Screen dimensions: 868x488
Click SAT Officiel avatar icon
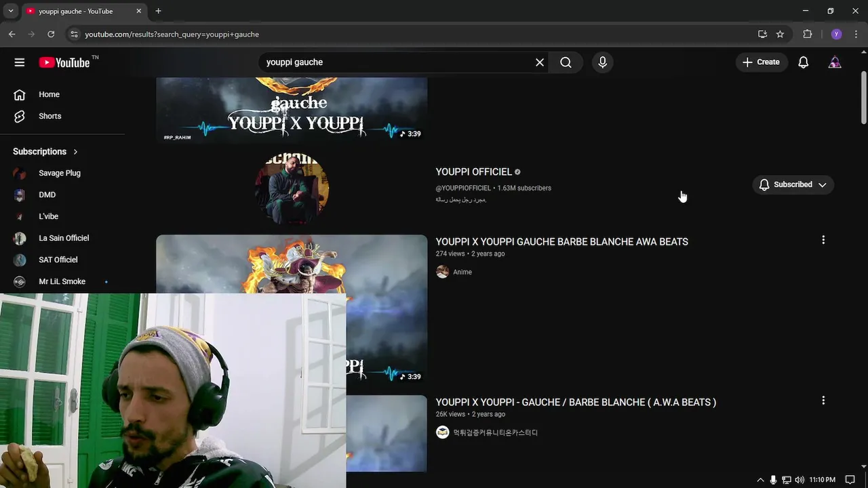coord(20,260)
